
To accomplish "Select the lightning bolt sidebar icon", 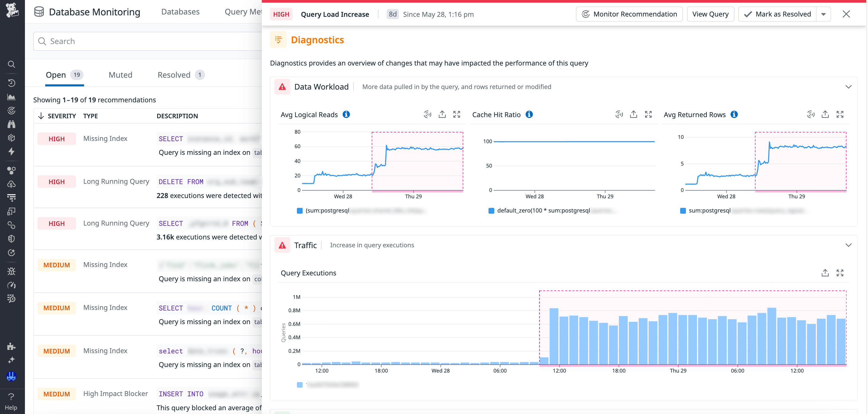I will tap(12, 152).
